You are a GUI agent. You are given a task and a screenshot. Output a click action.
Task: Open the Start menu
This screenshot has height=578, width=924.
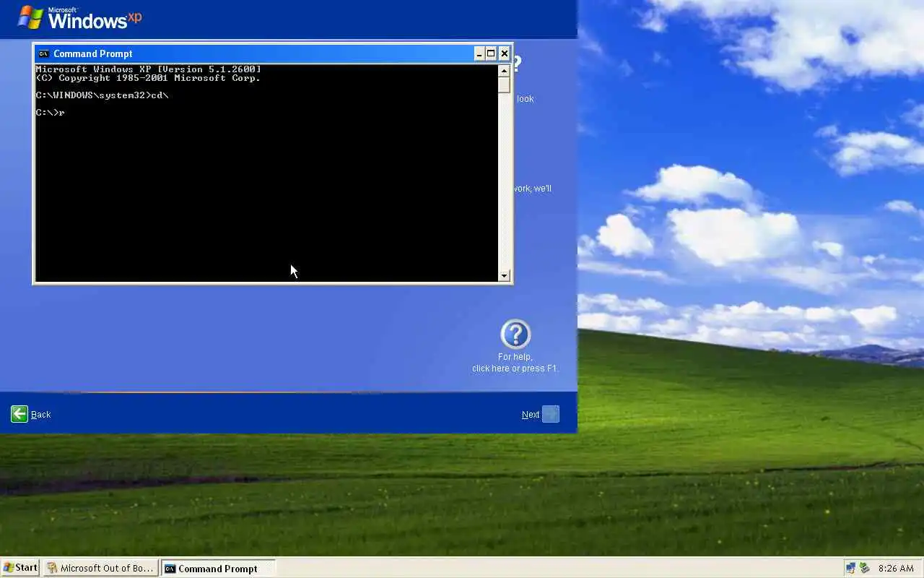pos(20,568)
